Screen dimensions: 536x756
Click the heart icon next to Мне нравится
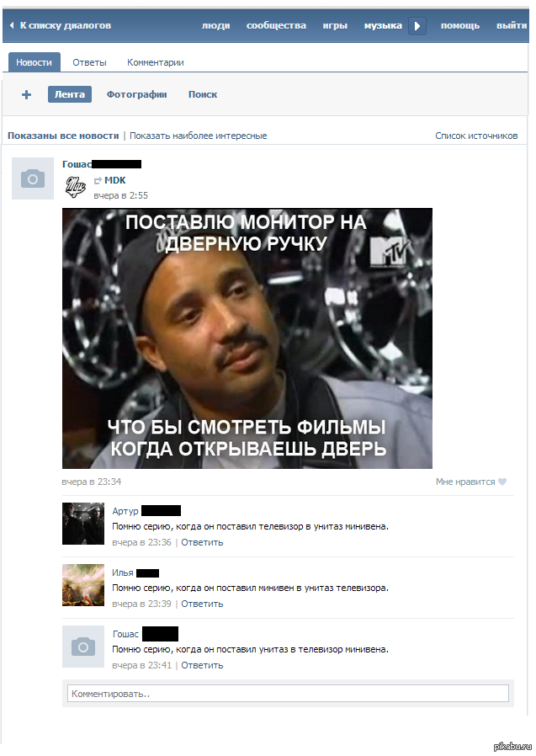tap(502, 482)
